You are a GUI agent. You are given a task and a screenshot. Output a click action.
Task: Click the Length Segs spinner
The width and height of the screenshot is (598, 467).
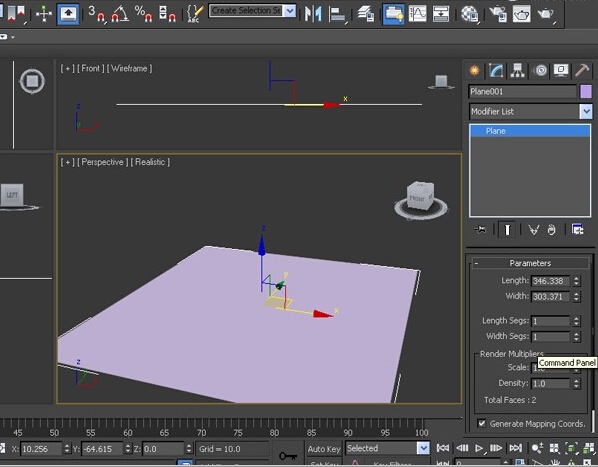pos(576,321)
